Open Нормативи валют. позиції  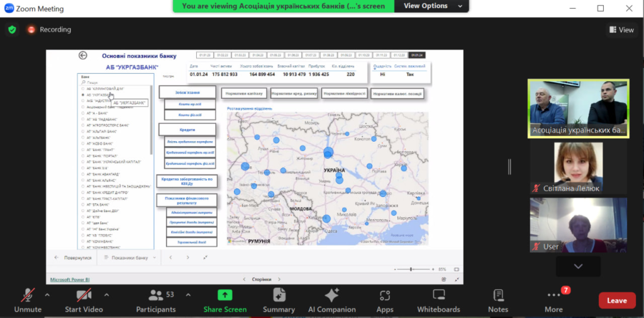(x=397, y=94)
